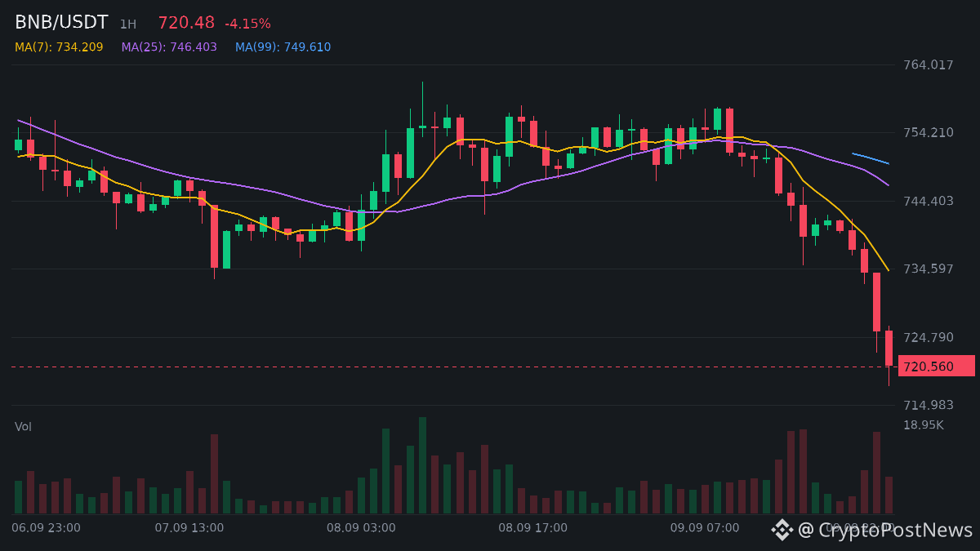This screenshot has height=551, width=980.
Task: Click the 720.48 last price value
Action: (x=186, y=23)
